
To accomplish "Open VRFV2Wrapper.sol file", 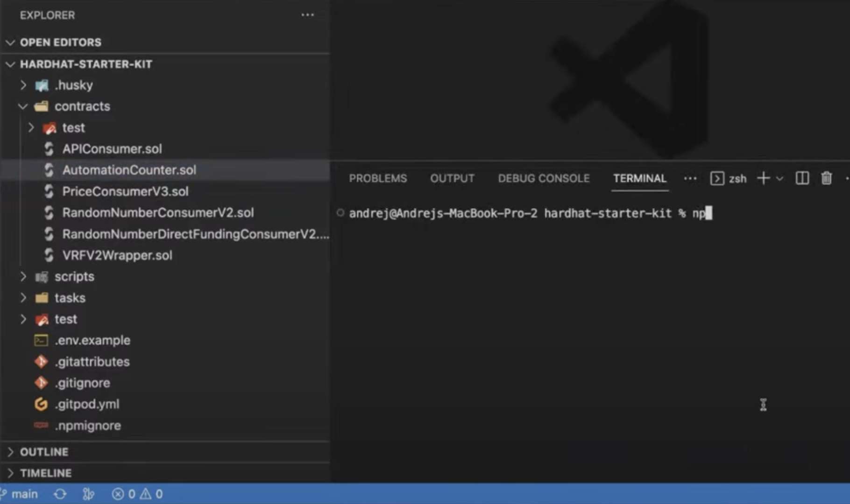I will pyautogui.click(x=117, y=255).
